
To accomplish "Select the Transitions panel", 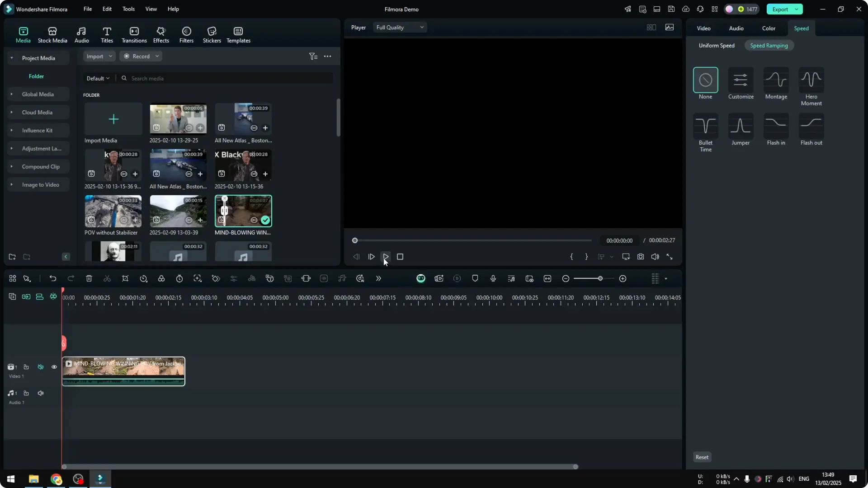I will (134, 34).
